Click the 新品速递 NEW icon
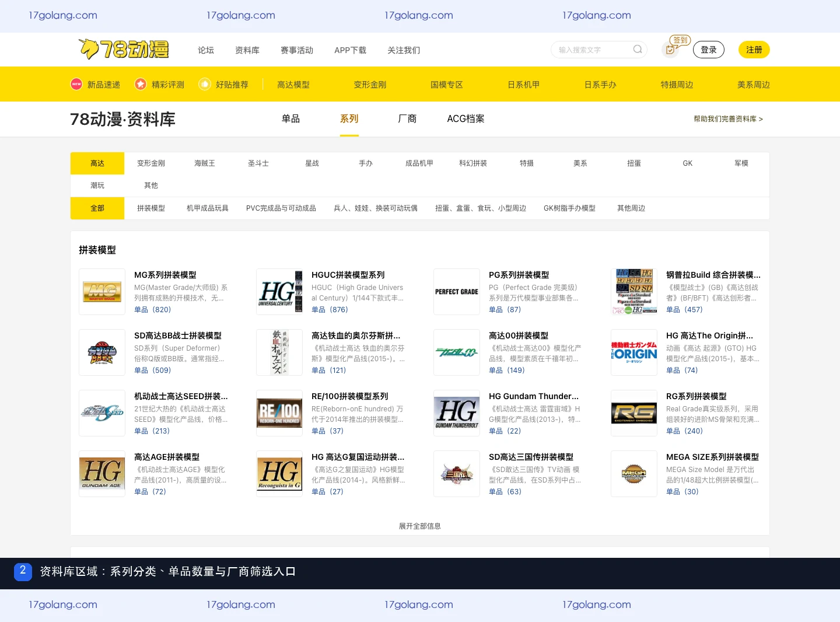The height and width of the screenshot is (622, 840). (x=76, y=84)
